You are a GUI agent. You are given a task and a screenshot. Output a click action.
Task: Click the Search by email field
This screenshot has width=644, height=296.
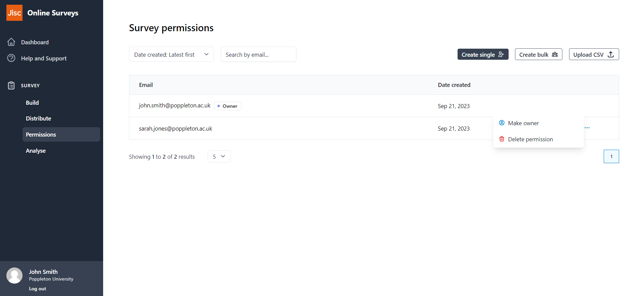click(258, 54)
